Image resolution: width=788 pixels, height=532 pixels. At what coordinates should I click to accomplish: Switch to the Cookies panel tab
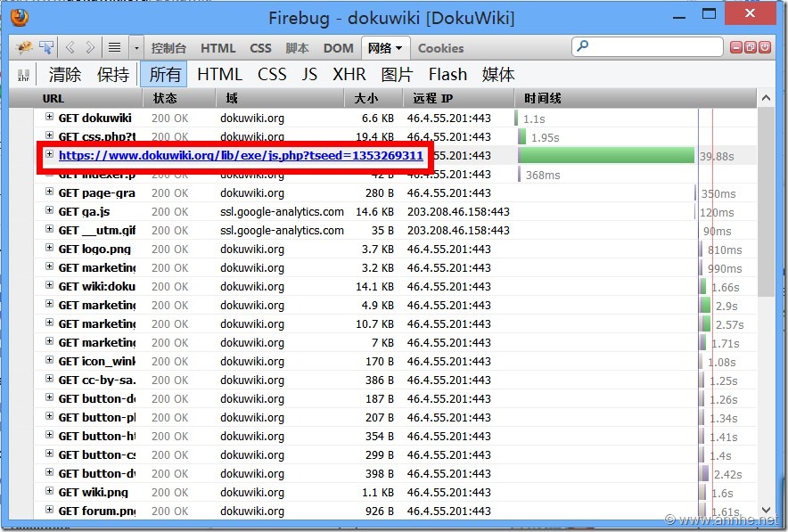(440, 48)
